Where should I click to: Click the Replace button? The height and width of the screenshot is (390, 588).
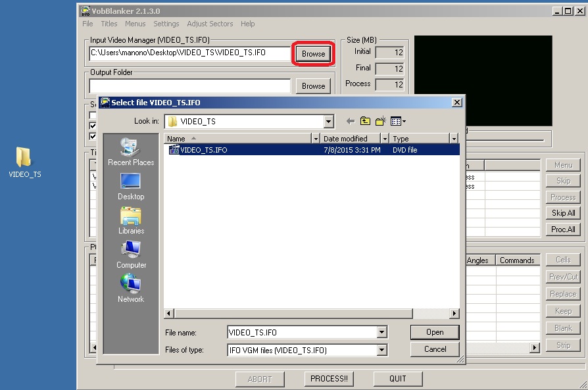click(563, 294)
